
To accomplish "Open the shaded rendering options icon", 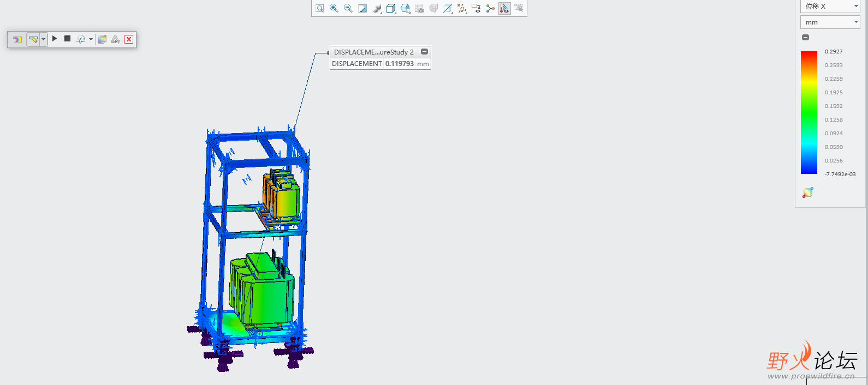I will tap(377, 8).
